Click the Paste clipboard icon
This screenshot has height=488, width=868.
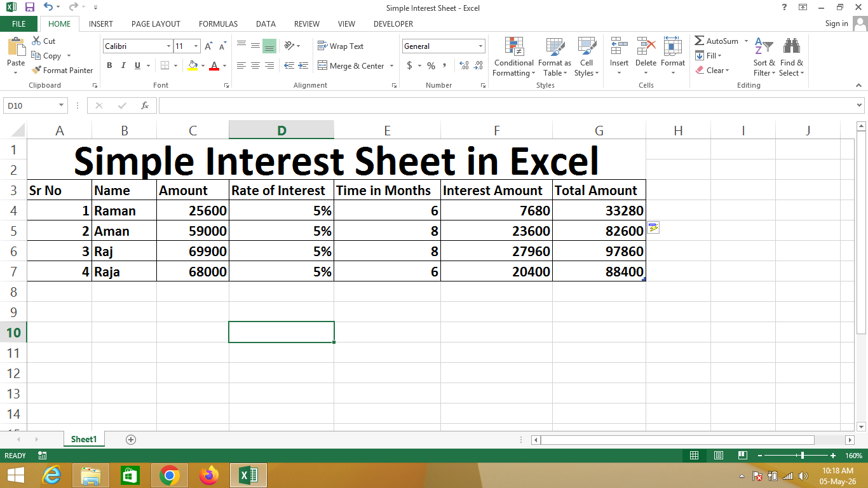(x=16, y=47)
